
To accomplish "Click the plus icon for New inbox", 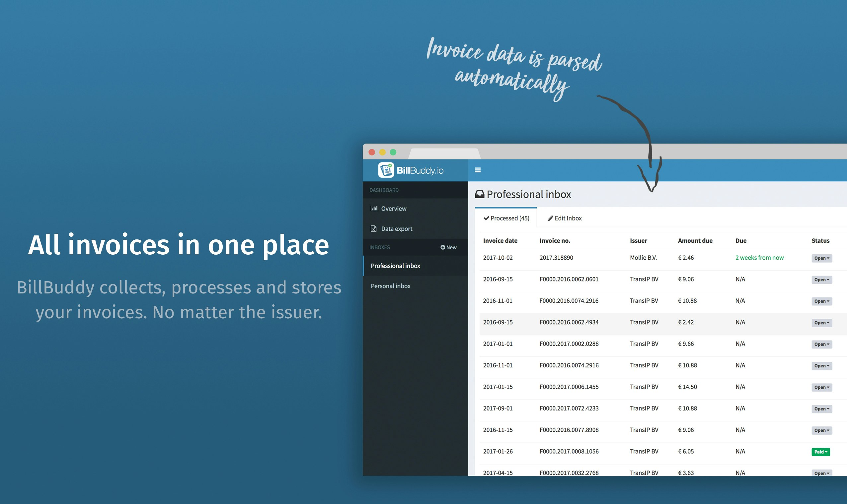I will tap(442, 247).
